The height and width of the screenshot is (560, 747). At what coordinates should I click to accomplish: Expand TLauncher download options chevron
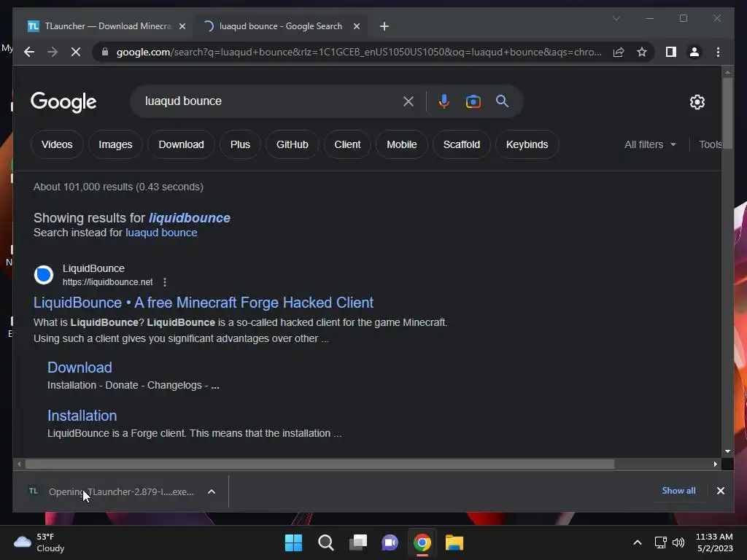212,491
